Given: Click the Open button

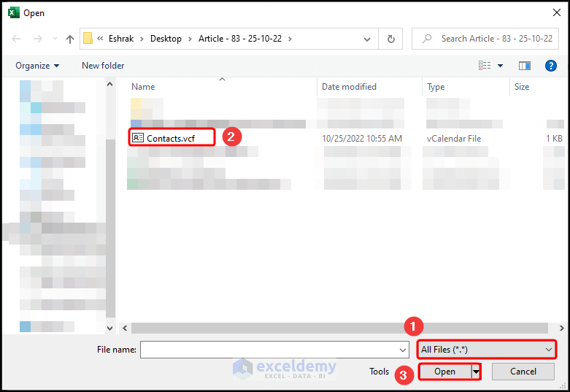Looking at the screenshot, I should (444, 372).
